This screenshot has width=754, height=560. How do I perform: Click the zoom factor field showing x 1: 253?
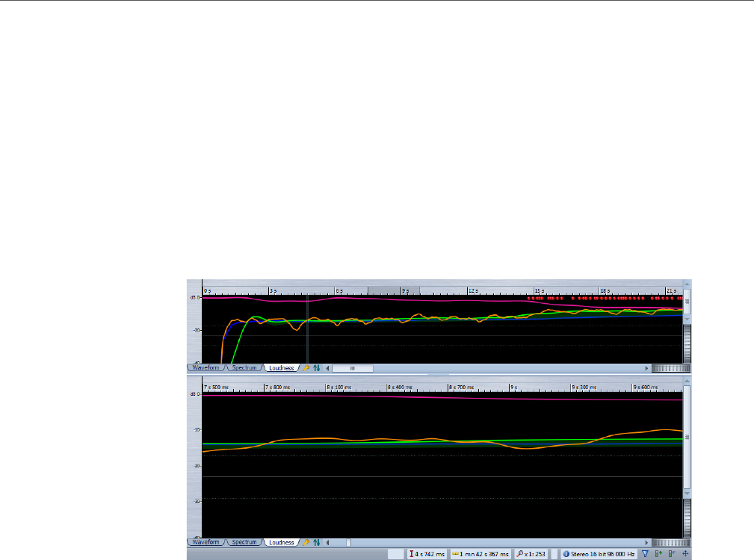point(531,554)
